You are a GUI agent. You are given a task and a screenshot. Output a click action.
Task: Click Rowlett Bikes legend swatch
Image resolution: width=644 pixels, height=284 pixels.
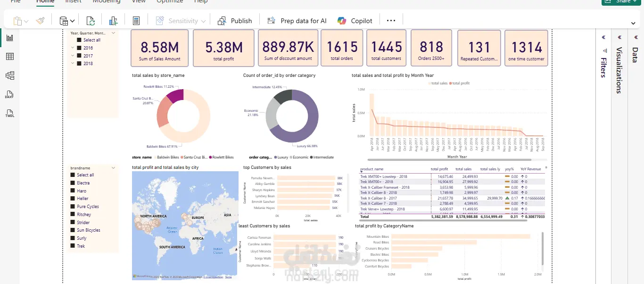[x=209, y=157]
